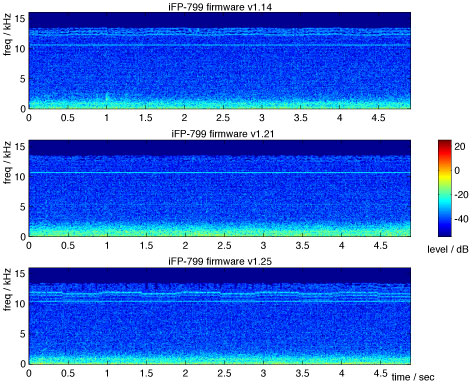Click the title 'iFP-799 firmware v1.14'
The height and width of the screenshot is (385, 472).
tap(220, 7)
